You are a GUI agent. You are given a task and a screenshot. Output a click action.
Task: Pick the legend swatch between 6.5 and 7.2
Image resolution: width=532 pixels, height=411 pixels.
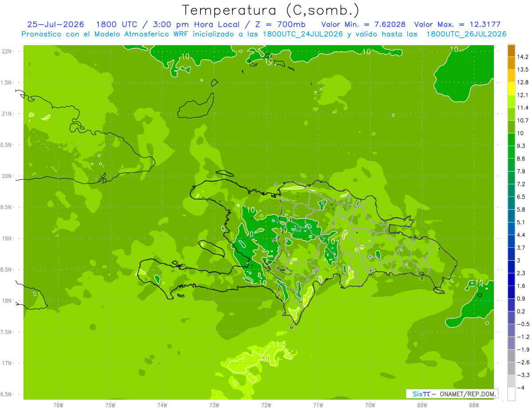[511, 190]
